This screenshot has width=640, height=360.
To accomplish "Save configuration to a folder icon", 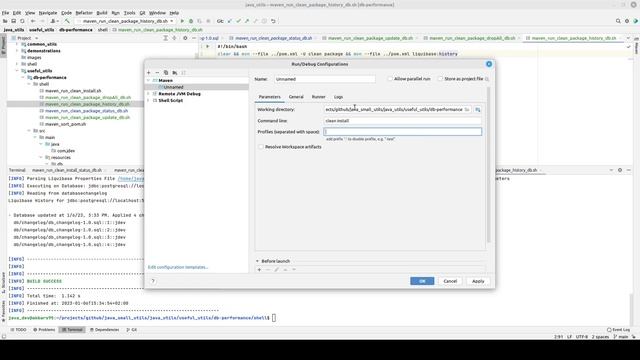I will (x=175, y=73).
